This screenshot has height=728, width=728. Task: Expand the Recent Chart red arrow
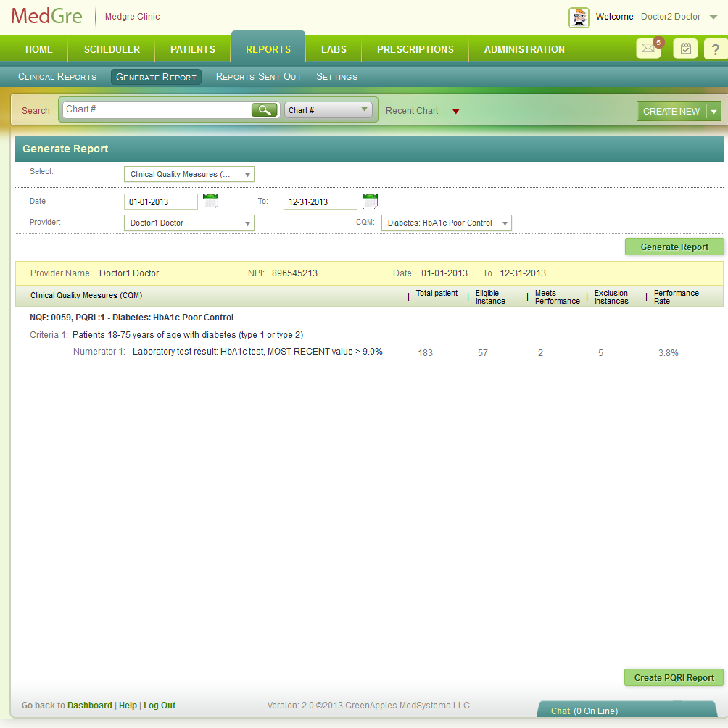tap(456, 112)
